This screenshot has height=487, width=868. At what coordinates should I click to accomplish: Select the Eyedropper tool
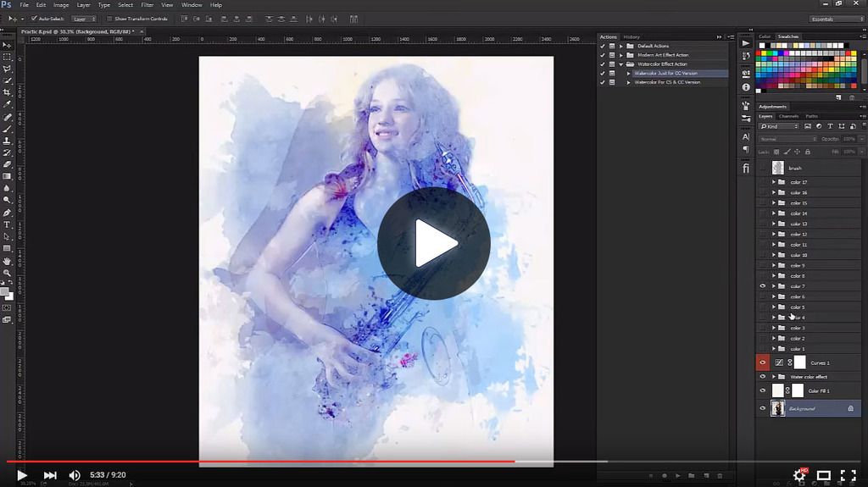point(7,104)
